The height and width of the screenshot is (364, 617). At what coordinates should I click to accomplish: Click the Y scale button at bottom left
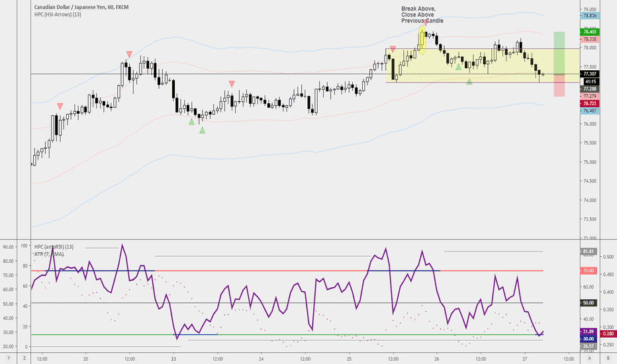(x=9, y=358)
